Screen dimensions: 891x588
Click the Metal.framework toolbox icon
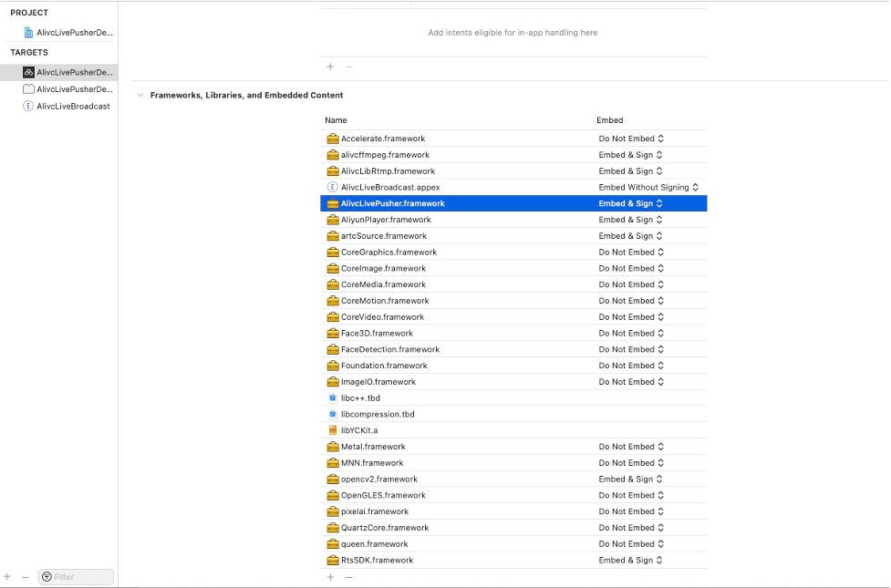[333, 447]
